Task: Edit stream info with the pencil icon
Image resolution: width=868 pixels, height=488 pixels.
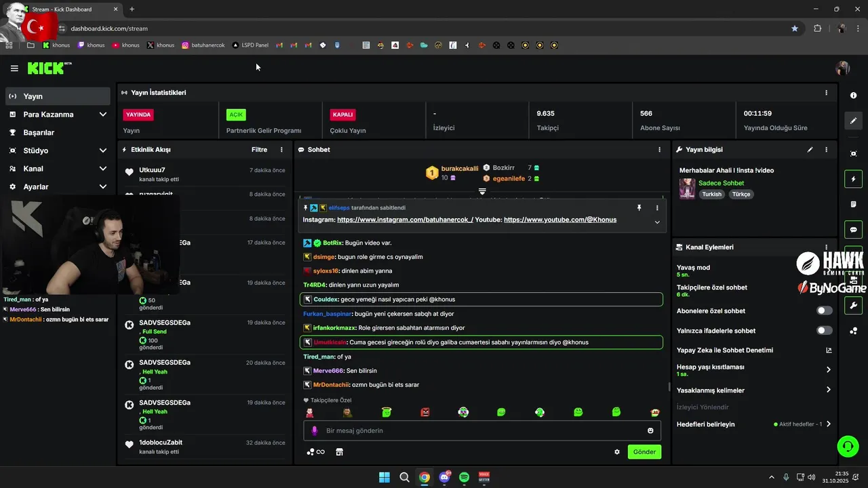Action: click(x=810, y=150)
